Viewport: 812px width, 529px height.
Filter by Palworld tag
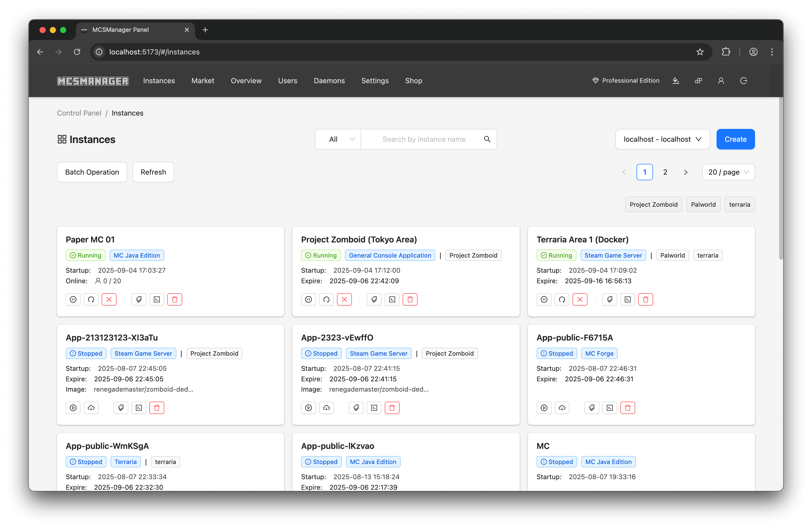[703, 204]
